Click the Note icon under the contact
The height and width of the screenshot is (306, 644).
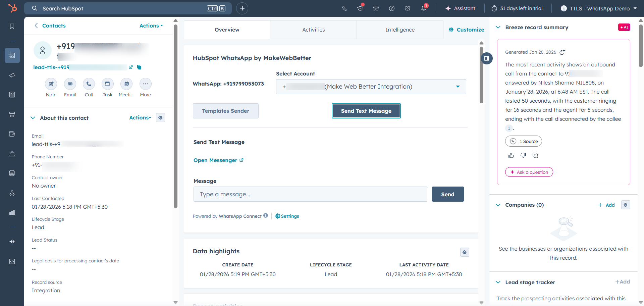click(51, 84)
